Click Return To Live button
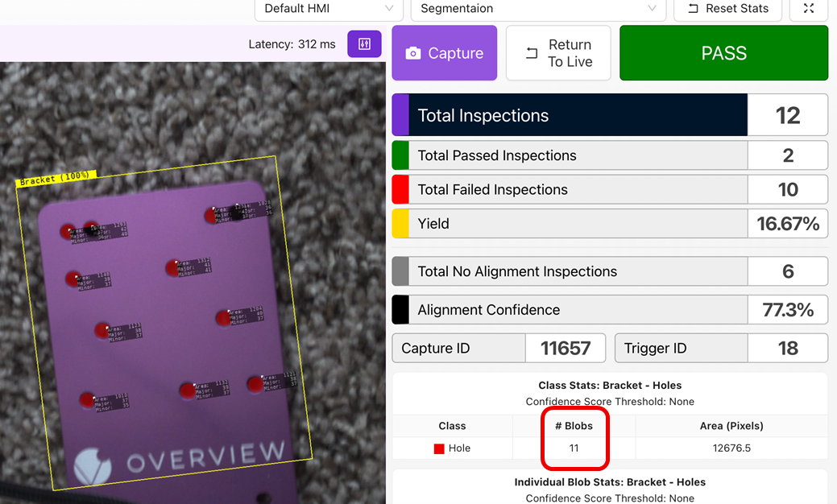Viewport: 837px width, 504px height. click(x=558, y=53)
